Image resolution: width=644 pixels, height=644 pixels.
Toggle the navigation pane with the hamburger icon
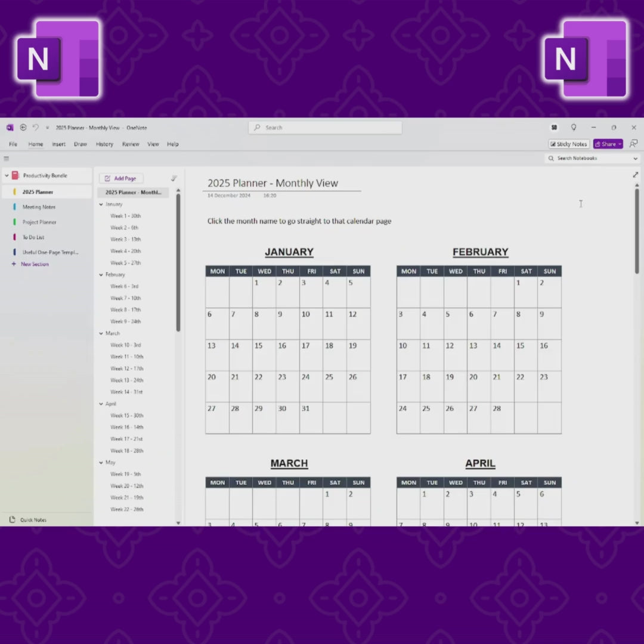point(7,159)
